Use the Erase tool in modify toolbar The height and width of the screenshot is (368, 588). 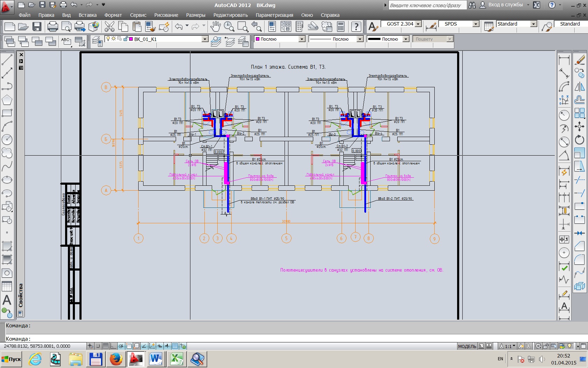tap(580, 60)
